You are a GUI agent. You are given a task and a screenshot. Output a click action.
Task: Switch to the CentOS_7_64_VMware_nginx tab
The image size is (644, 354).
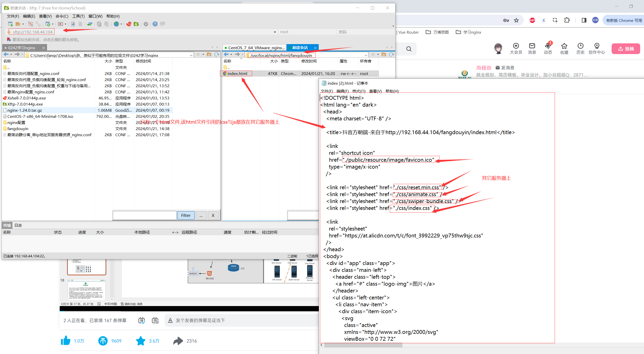[254, 48]
